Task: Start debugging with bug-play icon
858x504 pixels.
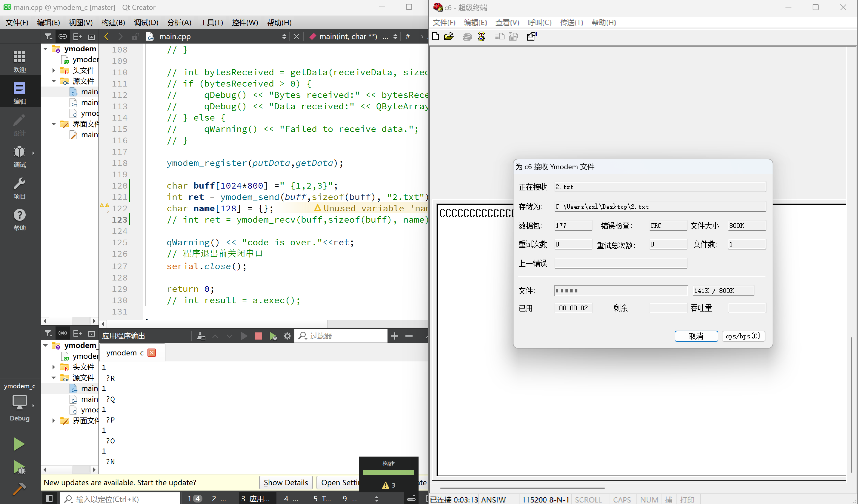Action: point(19,467)
